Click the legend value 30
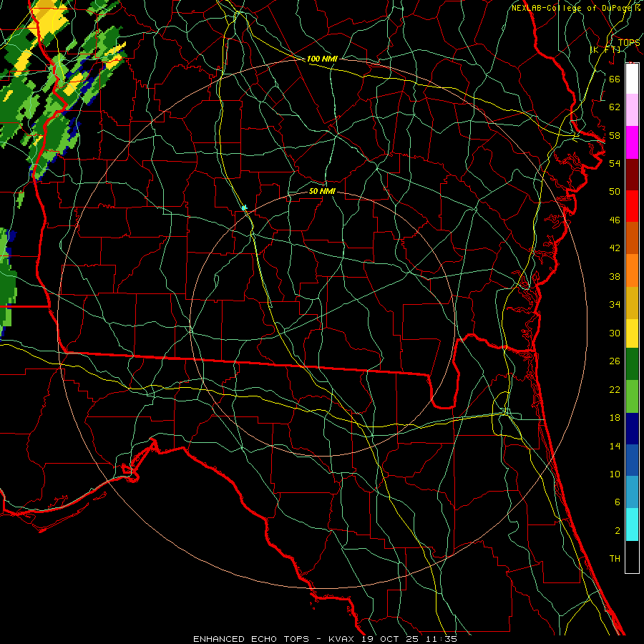 pyautogui.click(x=615, y=333)
